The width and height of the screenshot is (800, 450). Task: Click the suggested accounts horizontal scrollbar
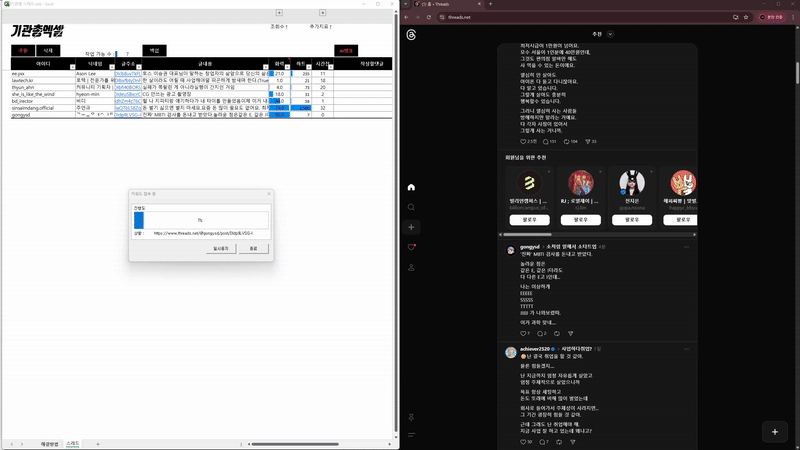pos(528,235)
